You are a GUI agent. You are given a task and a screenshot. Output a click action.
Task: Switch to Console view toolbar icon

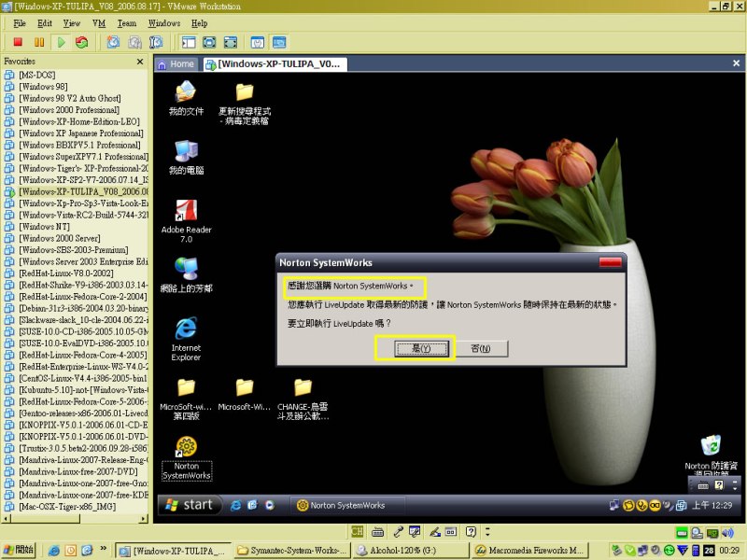[279, 42]
